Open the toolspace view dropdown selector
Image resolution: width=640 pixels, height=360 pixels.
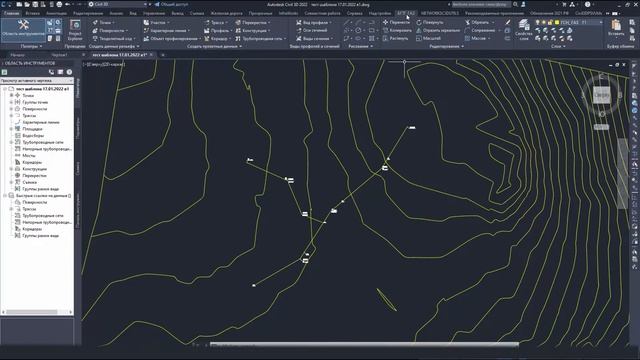coord(36,81)
